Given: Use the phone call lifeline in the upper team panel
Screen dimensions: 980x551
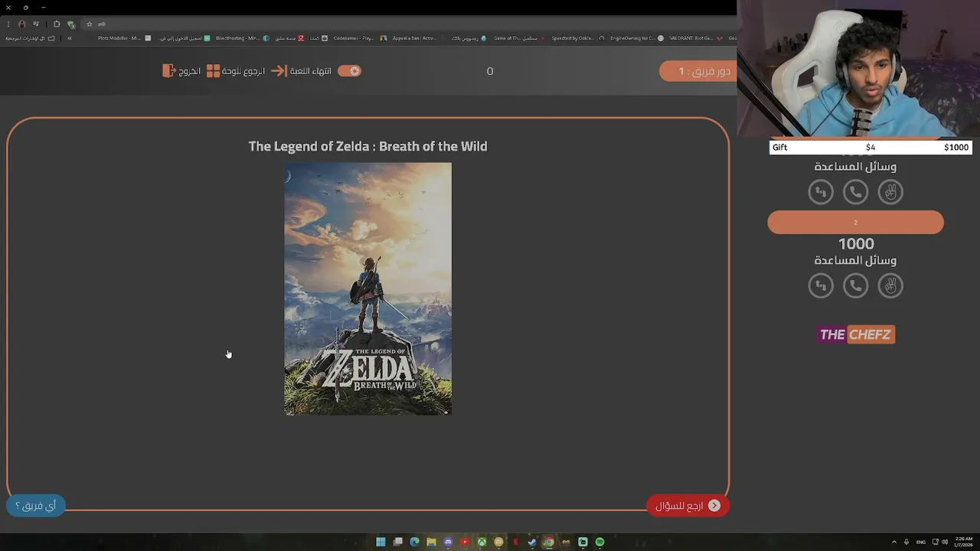Looking at the screenshot, I should 855,191.
